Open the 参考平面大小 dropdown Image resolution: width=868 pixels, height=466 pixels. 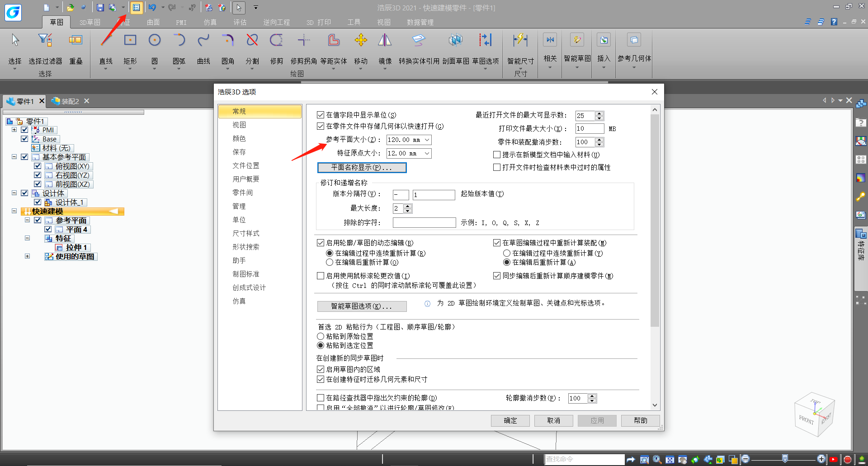pos(427,140)
